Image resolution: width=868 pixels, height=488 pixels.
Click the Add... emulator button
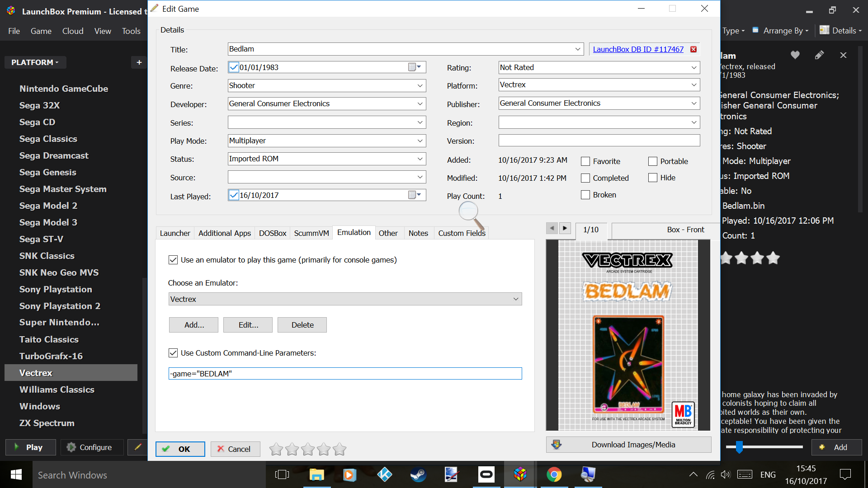194,325
